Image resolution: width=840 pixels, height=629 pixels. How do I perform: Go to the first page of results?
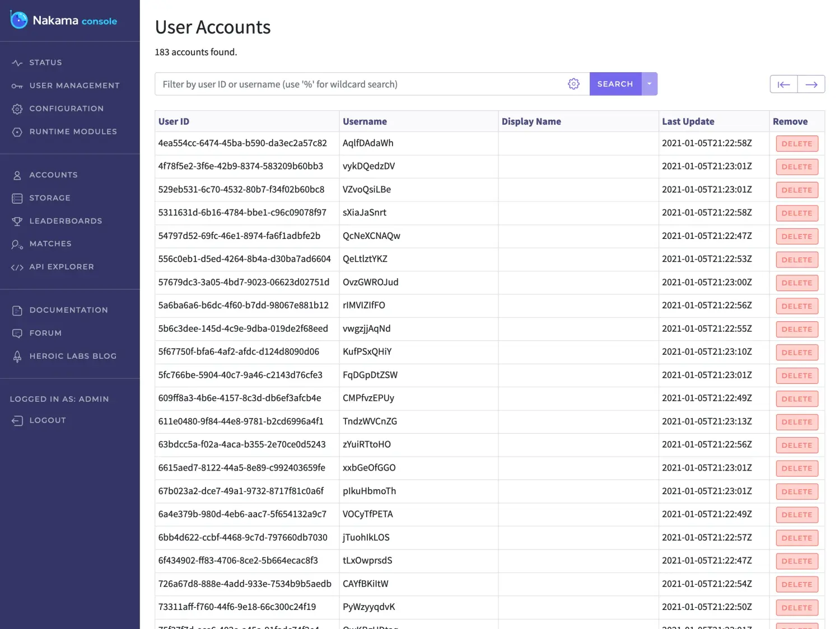pos(783,85)
